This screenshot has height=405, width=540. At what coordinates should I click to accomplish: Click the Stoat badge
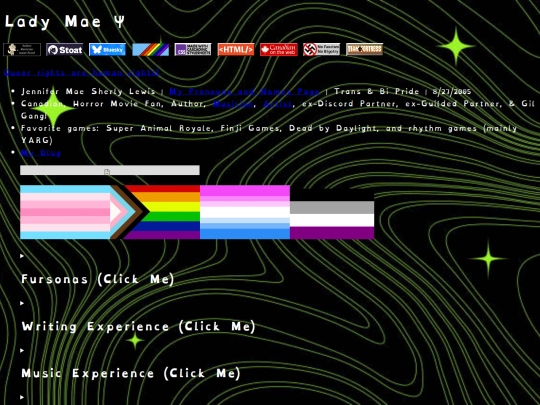point(65,50)
